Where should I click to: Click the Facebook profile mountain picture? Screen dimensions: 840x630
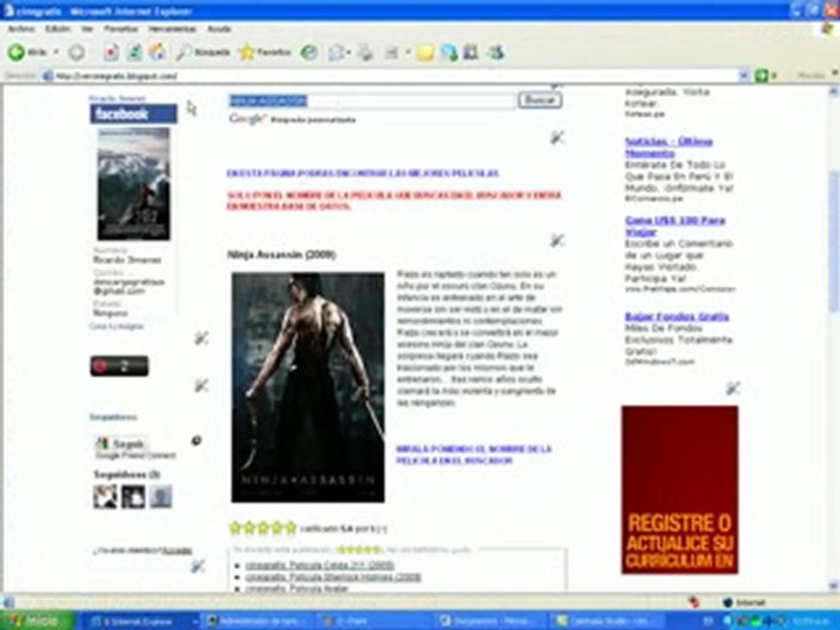coord(133,184)
